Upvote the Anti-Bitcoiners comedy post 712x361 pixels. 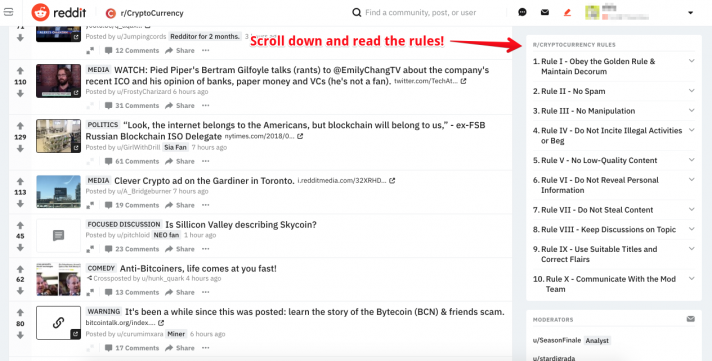(20, 269)
